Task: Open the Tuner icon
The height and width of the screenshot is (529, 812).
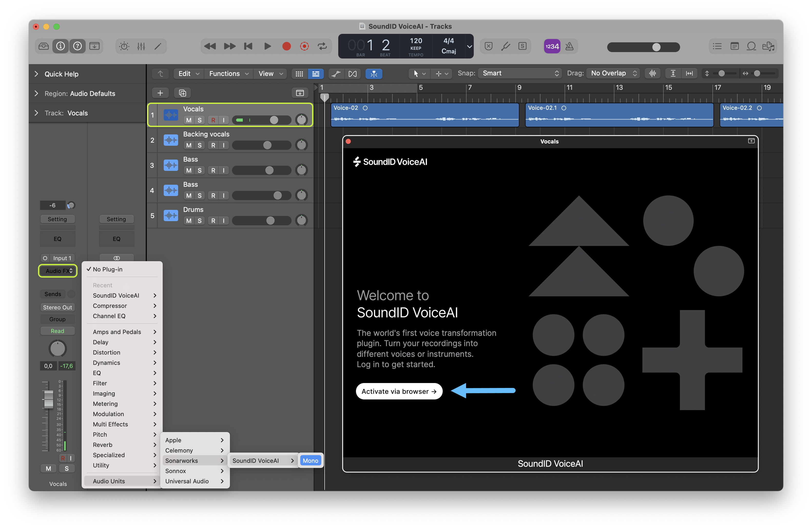Action: point(506,46)
